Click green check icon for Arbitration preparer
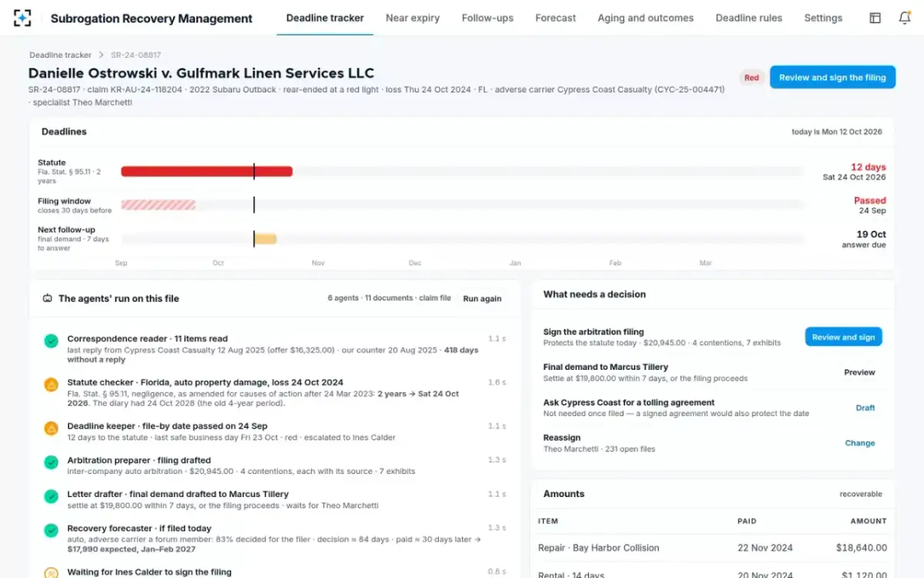This screenshot has width=924, height=578. (51, 462)
